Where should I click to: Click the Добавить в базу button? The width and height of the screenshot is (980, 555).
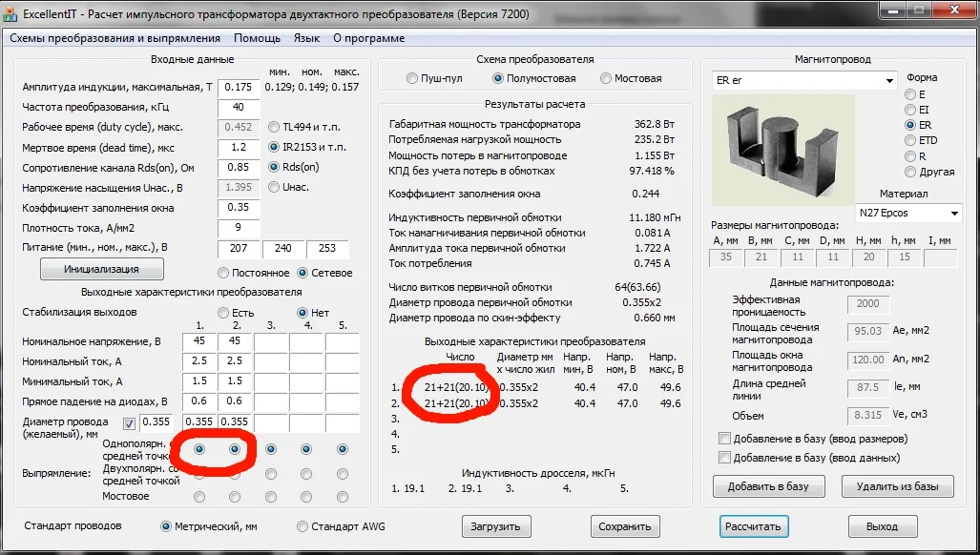pos(768,486)
